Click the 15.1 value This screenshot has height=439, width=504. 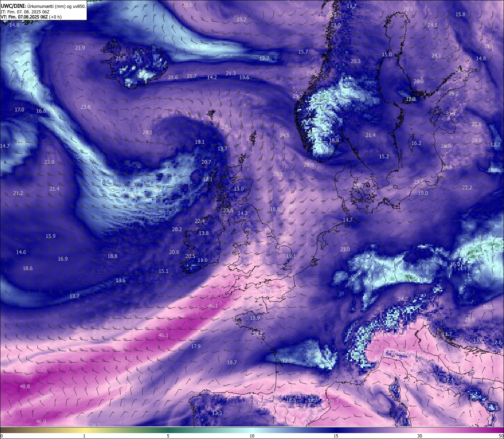(x=163, y=271)
